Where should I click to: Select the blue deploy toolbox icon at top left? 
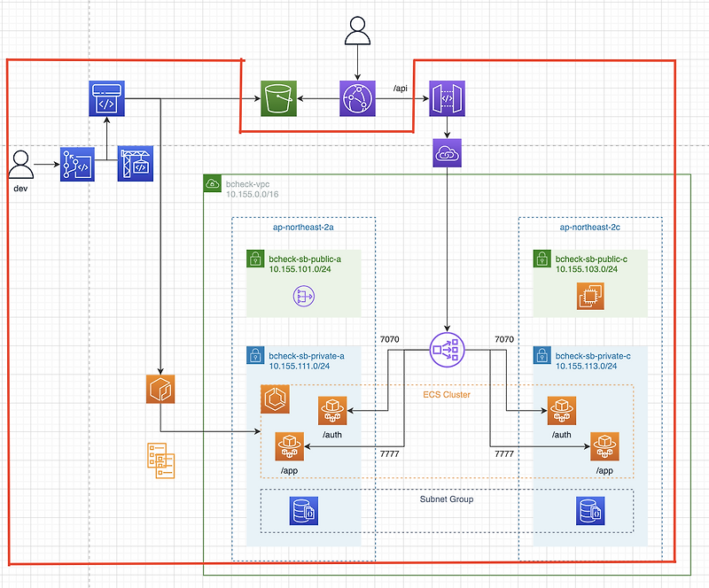coord(108,97)
